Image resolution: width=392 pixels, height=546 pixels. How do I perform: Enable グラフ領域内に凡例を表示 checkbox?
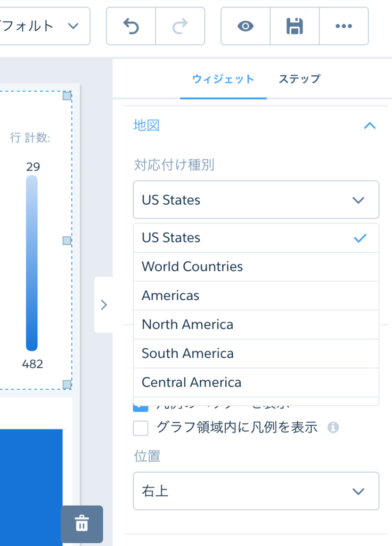[141, 428]
